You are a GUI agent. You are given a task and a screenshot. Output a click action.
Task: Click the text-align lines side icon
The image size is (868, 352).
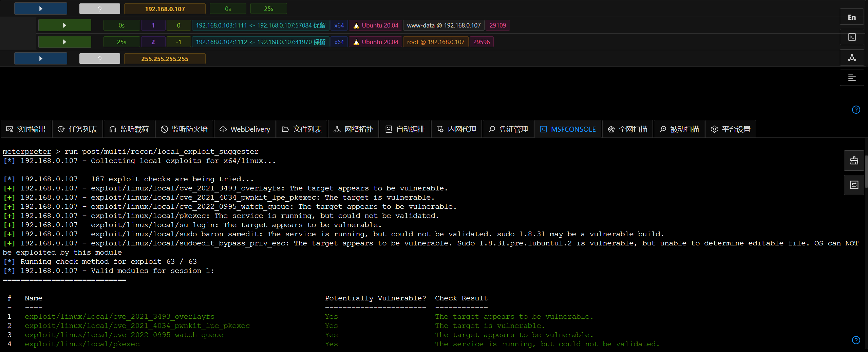tap(852, 78)
